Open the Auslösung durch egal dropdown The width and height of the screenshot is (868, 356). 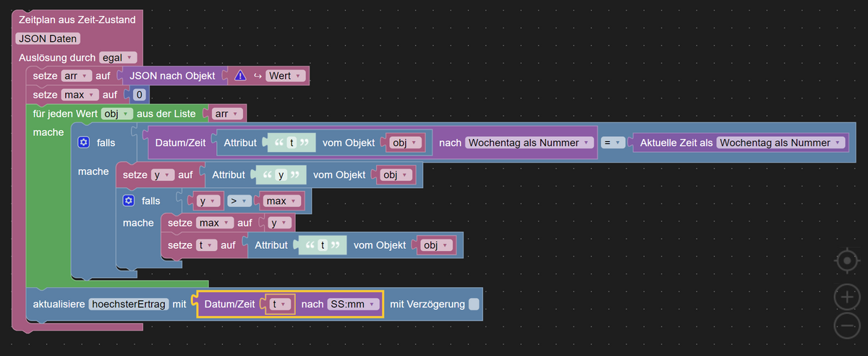point(118,57)
